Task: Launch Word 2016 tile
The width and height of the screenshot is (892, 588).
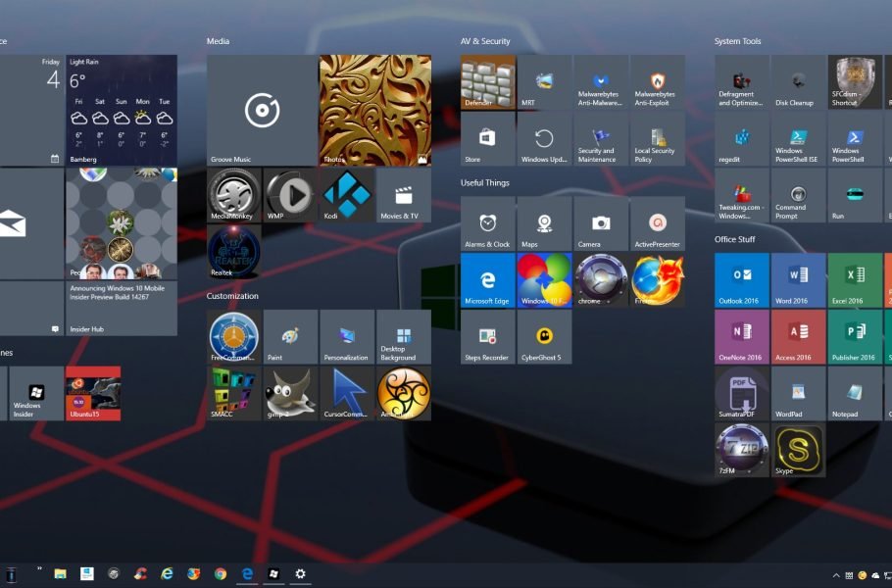Action: click(798, 279)
